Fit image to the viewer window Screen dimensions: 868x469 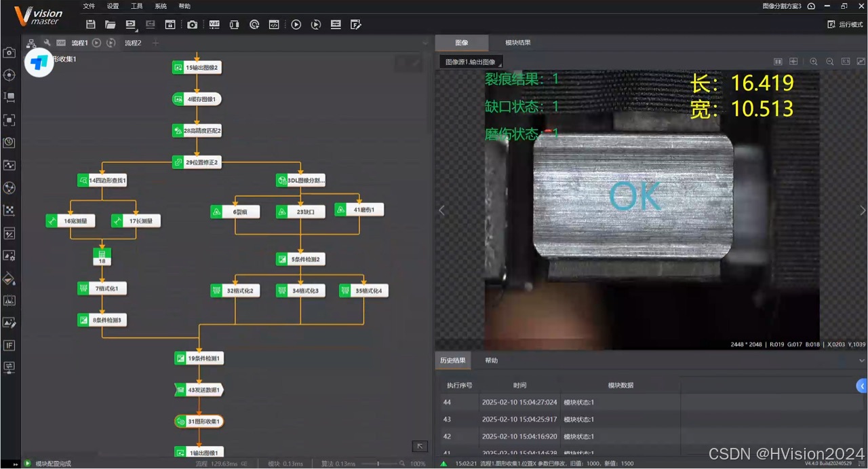pos(861,62)
